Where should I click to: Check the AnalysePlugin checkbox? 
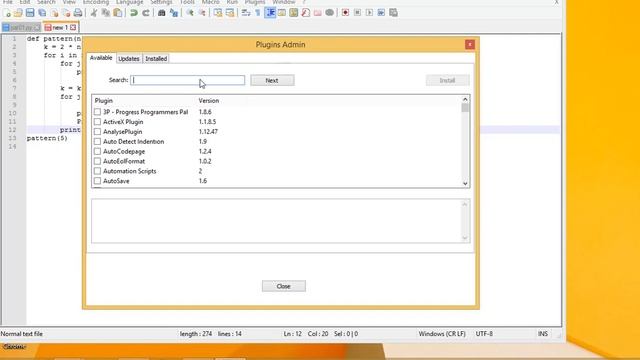97,131
